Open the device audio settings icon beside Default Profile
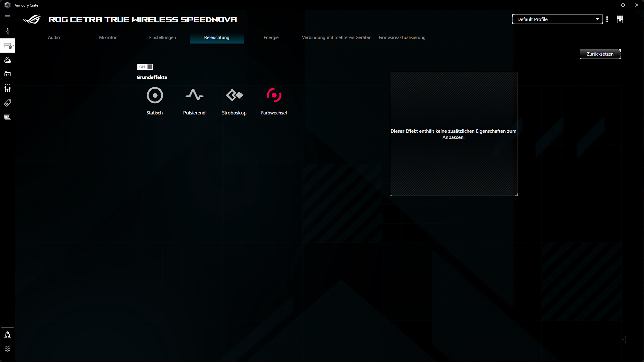 620,19
